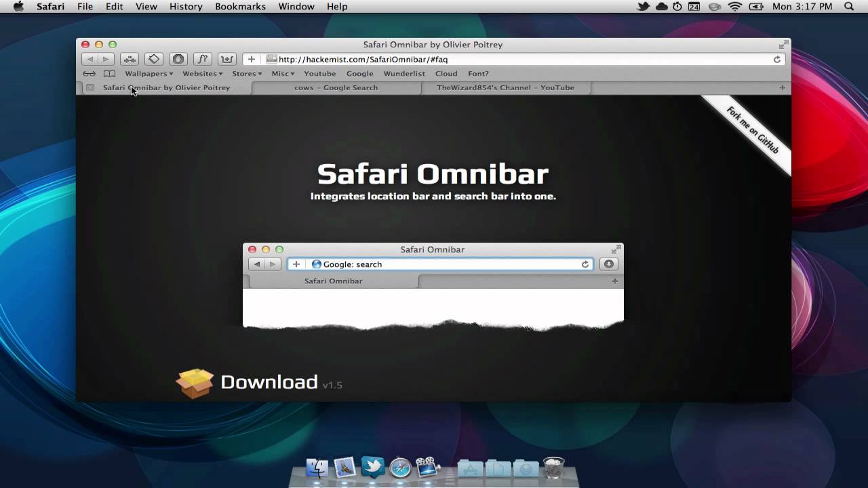This screenshot has height=488, width=868.
Task: Open the Safari application menu
Action: [x=51, y=6]
